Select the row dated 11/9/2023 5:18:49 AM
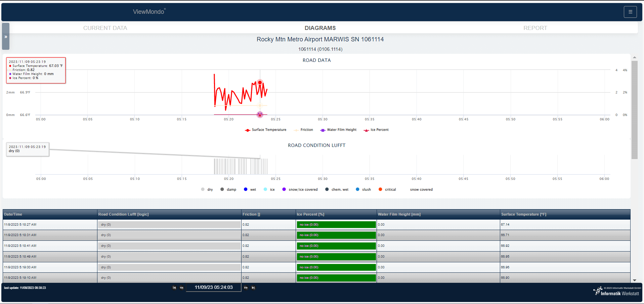The height and width of the screenshot is (304, 644). (316, 257)
